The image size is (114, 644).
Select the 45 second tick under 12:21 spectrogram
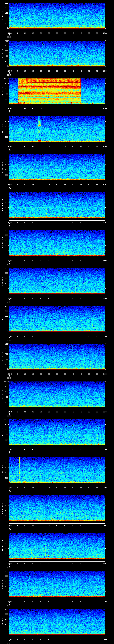81,298
